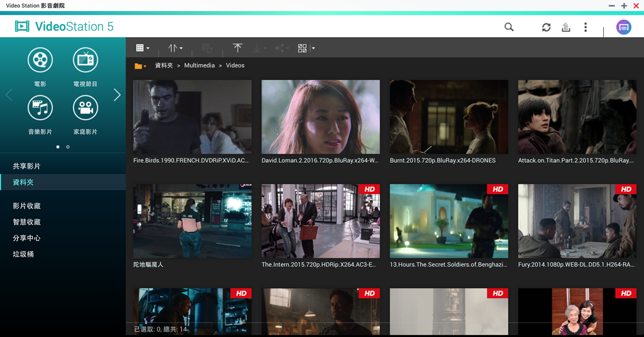This screenshot has width=644, height=337.
Task: Open the view mode grid dropdown
Action: pyautogui.click(x=143, y=48)
